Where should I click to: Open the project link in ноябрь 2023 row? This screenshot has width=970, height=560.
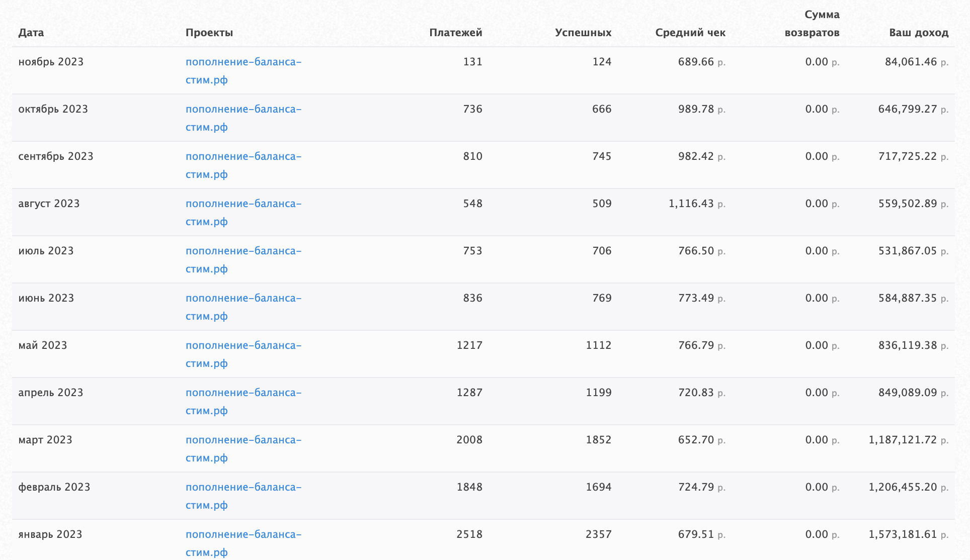tap(243, 62)
